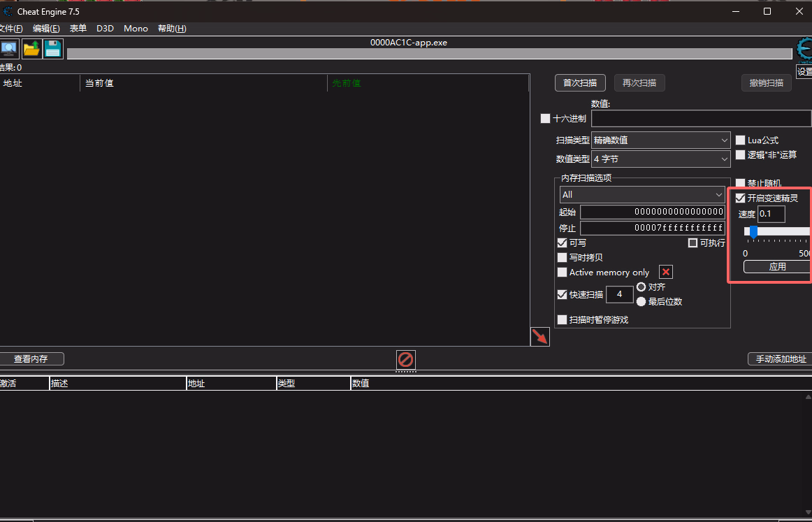The width and height of the screenshot is (812, 522).
Task: Open the 文件(F) menu
Action: [11, 29]
